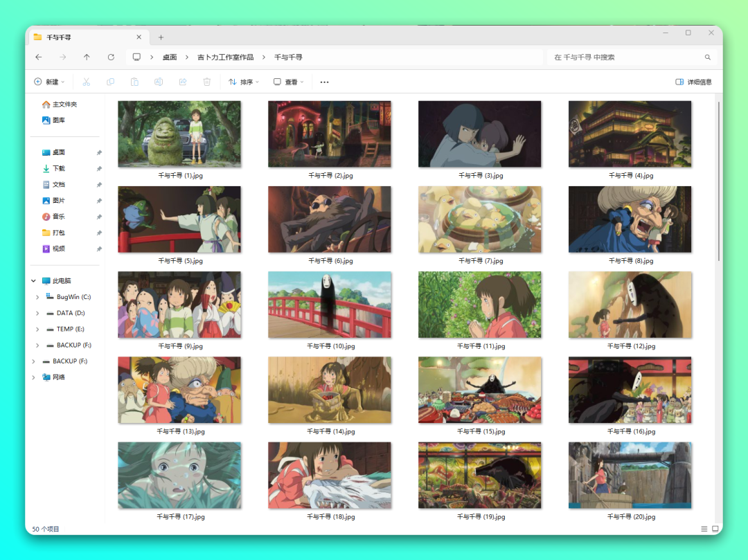Click file name 千与千寻 (7).jpg
The width and height of the screenshot is (748, 560).
click(x=481, y=261)
